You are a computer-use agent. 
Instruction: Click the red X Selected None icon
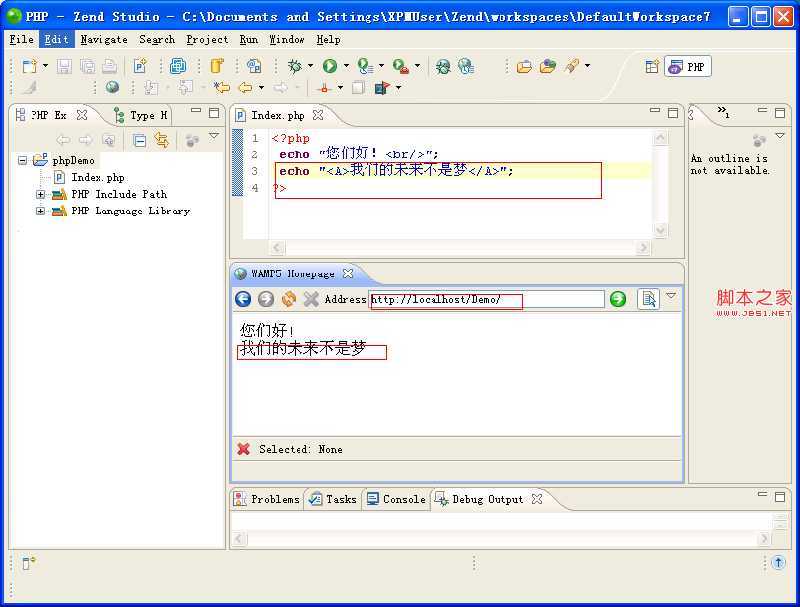(x=244, y=449)
